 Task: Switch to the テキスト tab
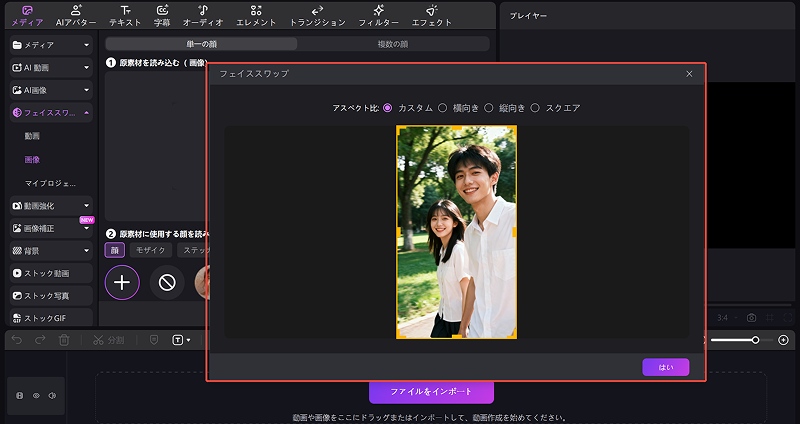pyautogui.click(x=125, y=16)
